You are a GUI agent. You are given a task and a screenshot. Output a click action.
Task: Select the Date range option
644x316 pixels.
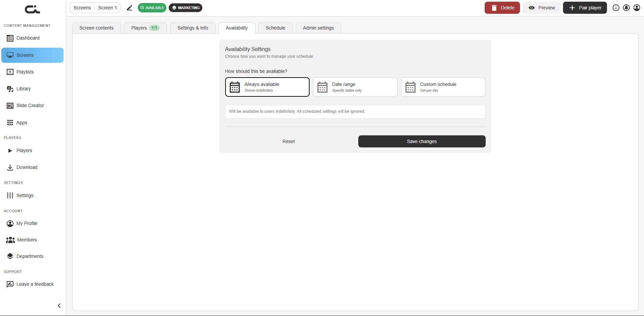[355, 87]
